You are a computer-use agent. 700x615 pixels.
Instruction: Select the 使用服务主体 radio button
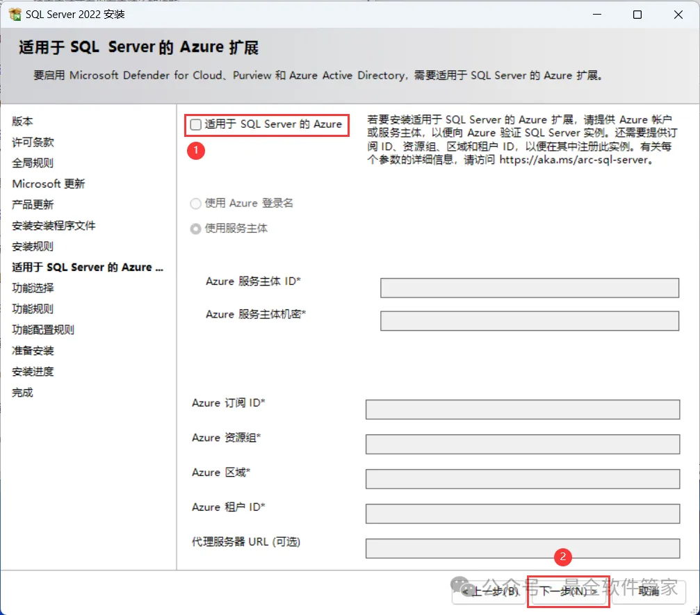point(195,229)
